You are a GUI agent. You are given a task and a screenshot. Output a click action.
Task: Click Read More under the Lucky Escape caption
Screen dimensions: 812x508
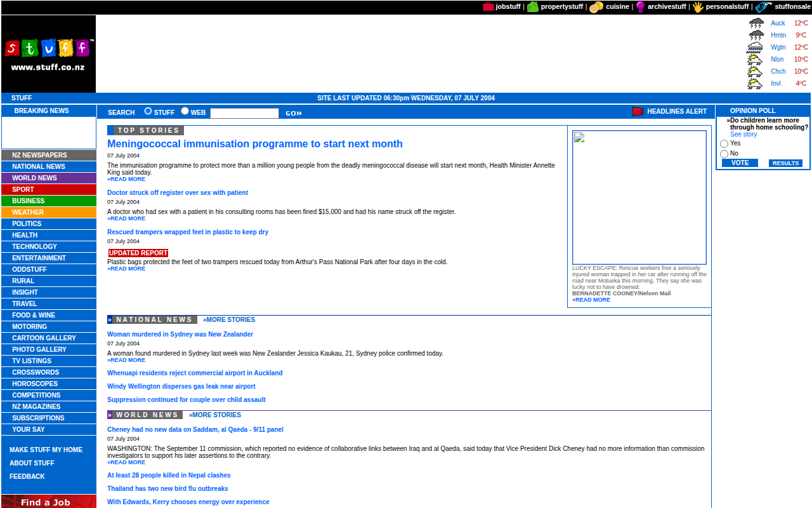[591, 300]
